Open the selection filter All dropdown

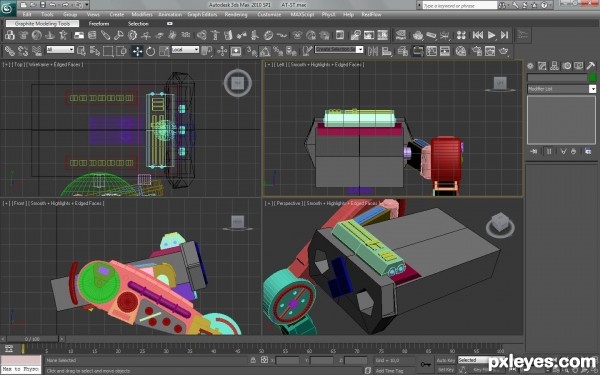pyautogui.click(x=60, y=49)
